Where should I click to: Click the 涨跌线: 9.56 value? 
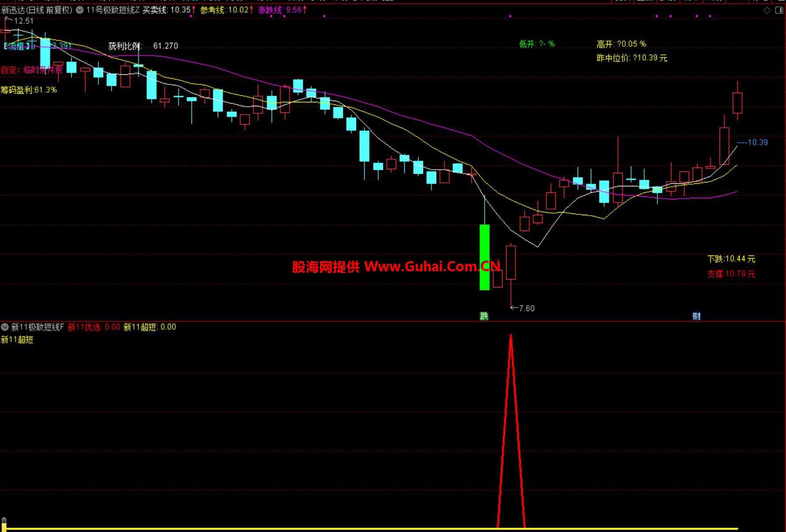pos(282,10)
